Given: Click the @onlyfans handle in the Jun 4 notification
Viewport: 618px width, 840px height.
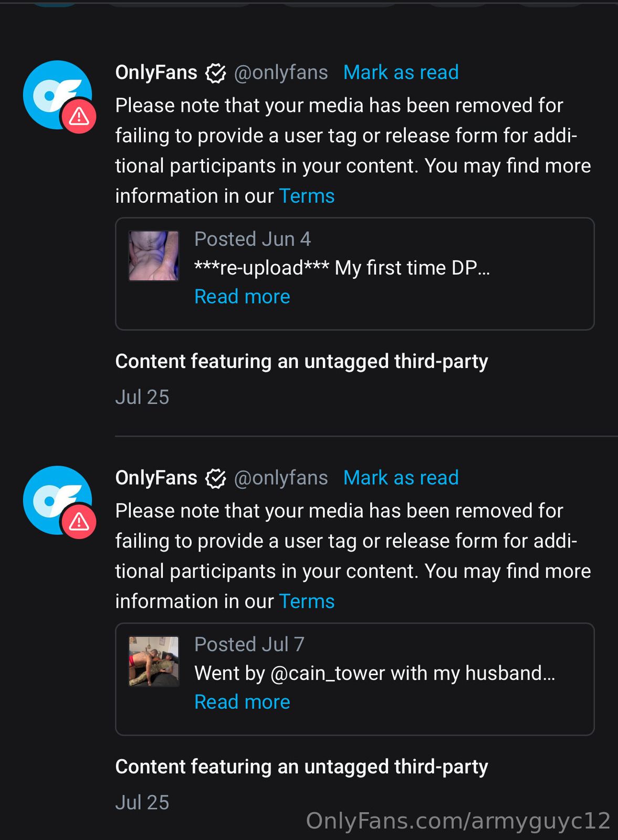Looking at the screenshot, I should point(281,72).
